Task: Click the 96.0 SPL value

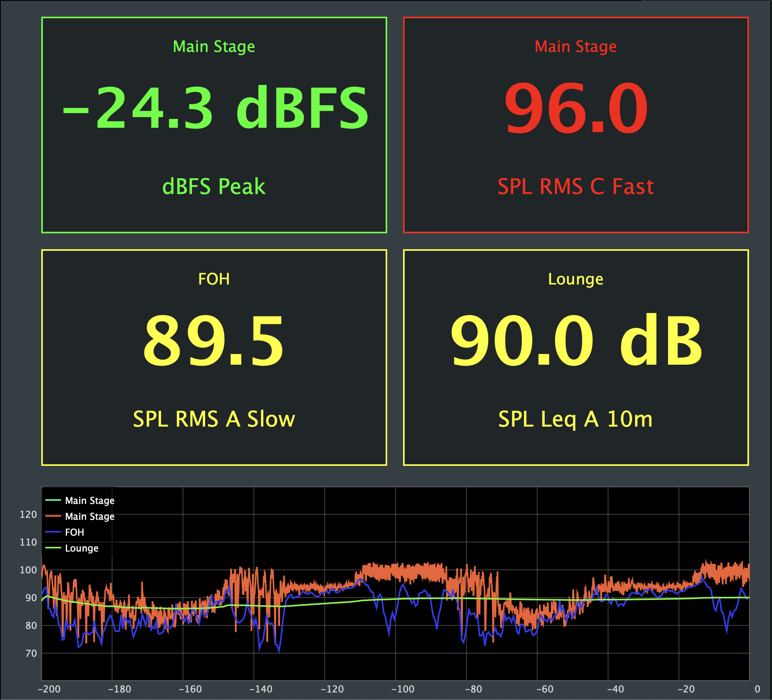Action: (x=576, y=108)
